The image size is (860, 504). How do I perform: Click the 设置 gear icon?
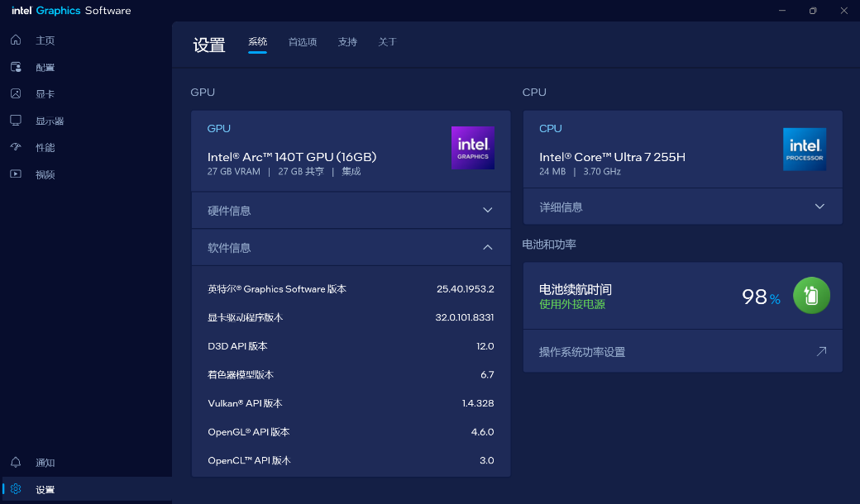tap(16, 489)
